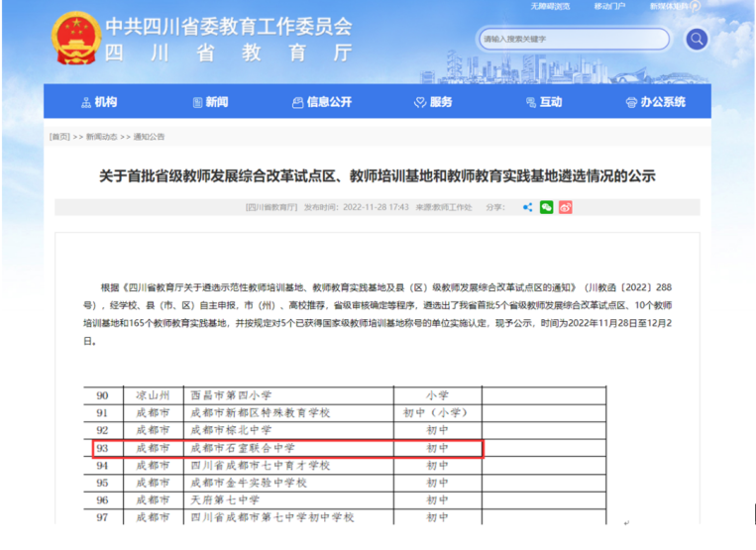Click into the search keyword field
The height and width of the screenshot is (550, 756).
pyautogui.click(x=574, y=39)
